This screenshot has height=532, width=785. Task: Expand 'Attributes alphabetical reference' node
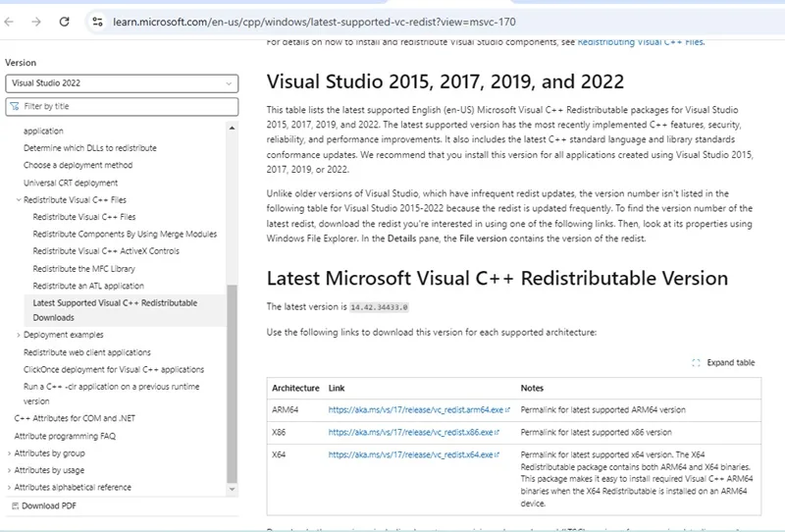click(x=9, y=488)
